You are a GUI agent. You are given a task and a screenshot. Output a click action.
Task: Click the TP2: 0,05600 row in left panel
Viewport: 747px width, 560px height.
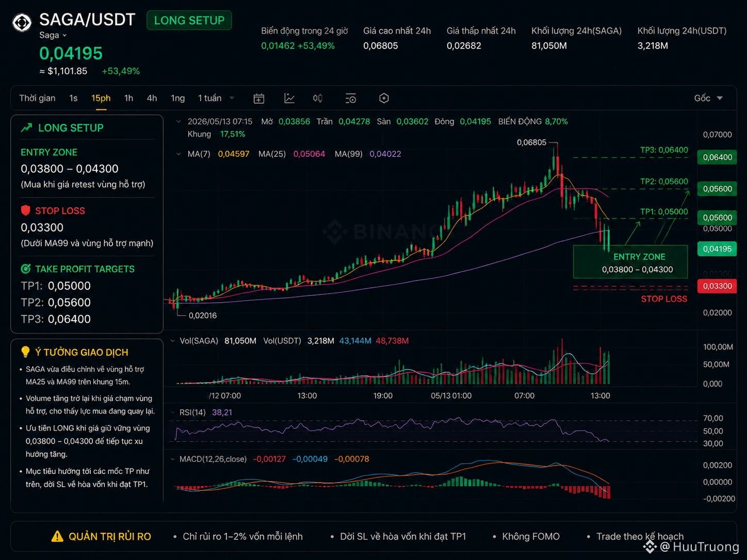[x=56, y=302]
